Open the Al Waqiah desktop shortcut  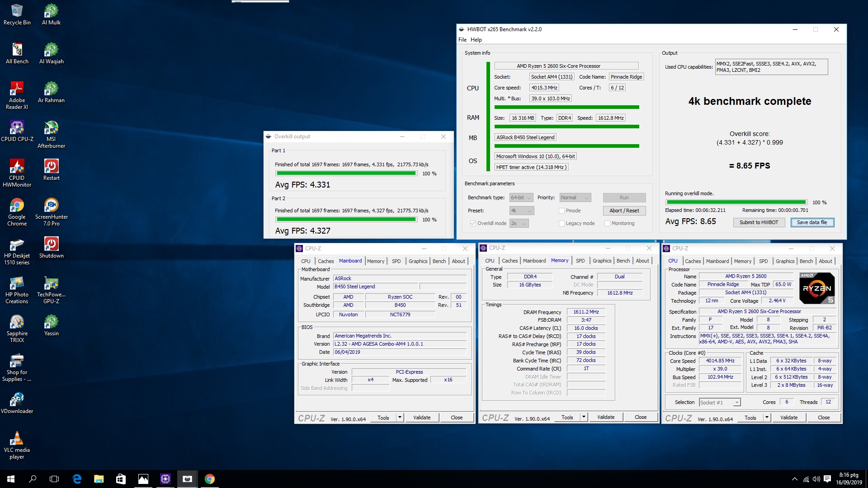[x=51, y=53]
